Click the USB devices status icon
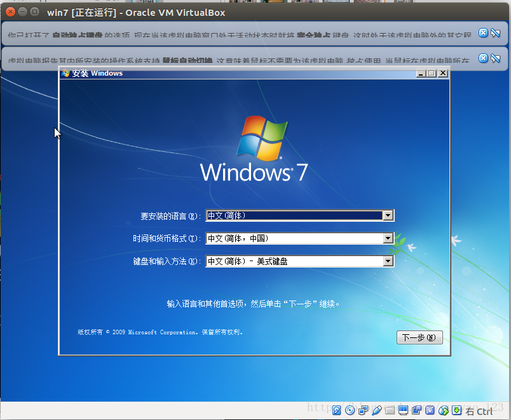Viewport: 511px width, 420px height. [376, 410]
